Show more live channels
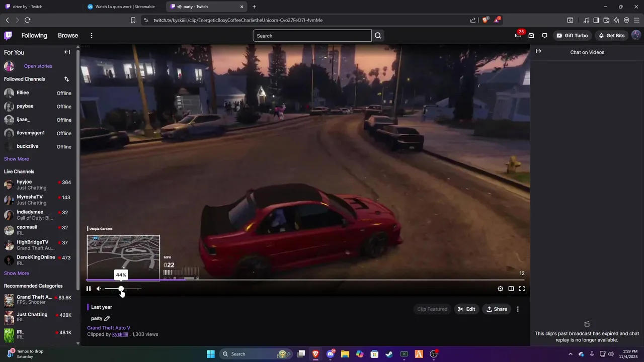 pos(17,273)
